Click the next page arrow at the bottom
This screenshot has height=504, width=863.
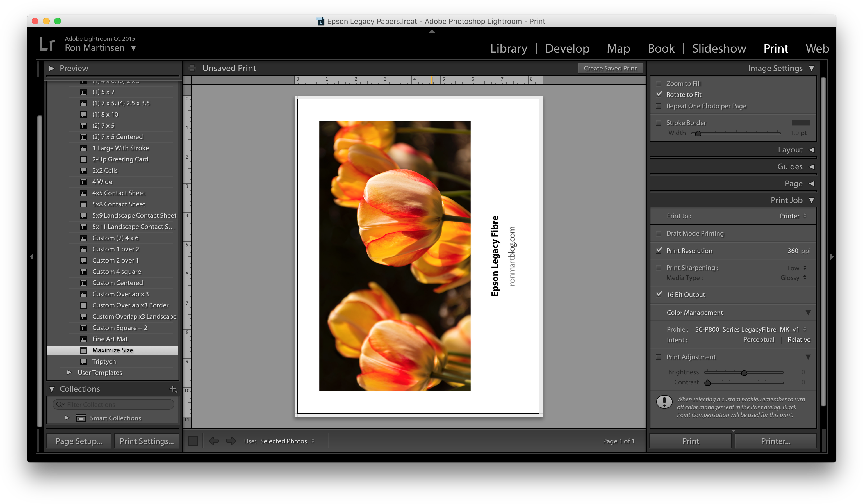coord(231,441)
